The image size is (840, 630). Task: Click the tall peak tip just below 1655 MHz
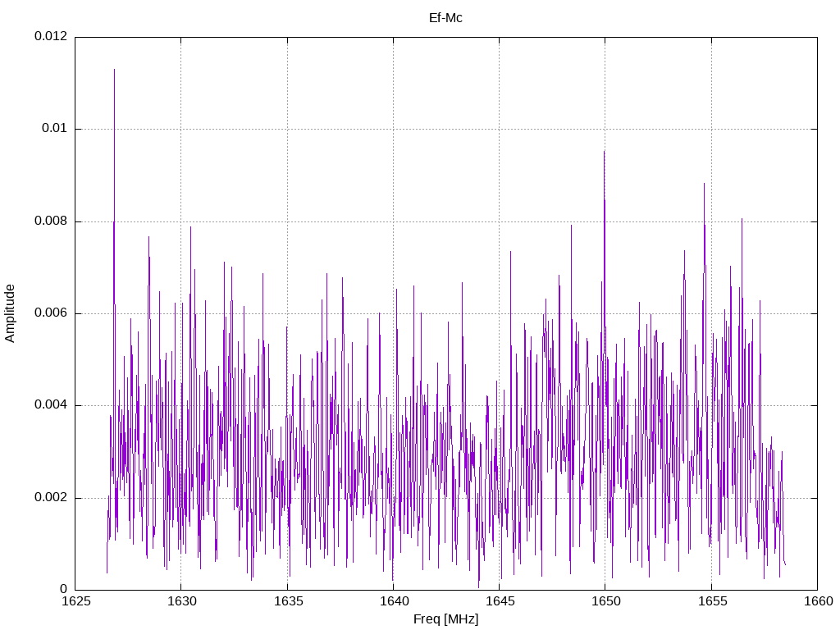point(704,184)
